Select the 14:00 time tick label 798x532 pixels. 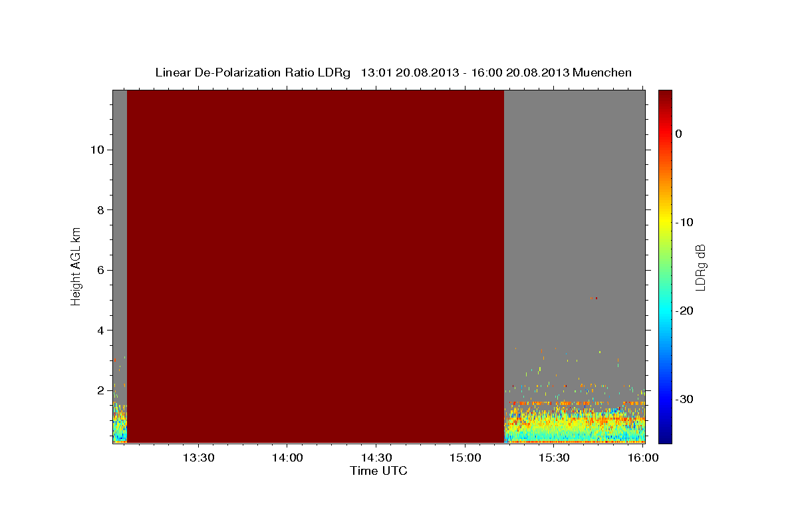(287, 458)
